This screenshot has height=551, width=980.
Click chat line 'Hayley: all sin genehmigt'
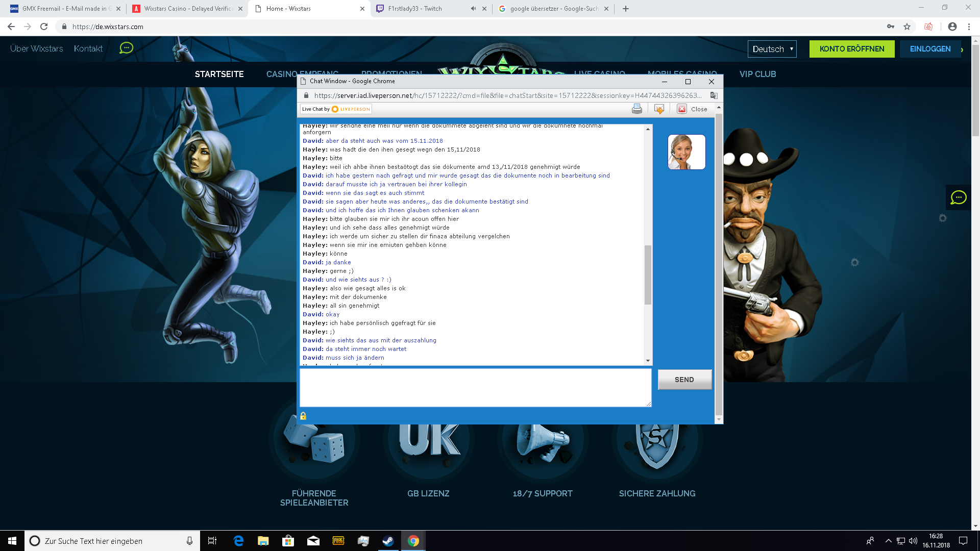[x=341, y=306]
